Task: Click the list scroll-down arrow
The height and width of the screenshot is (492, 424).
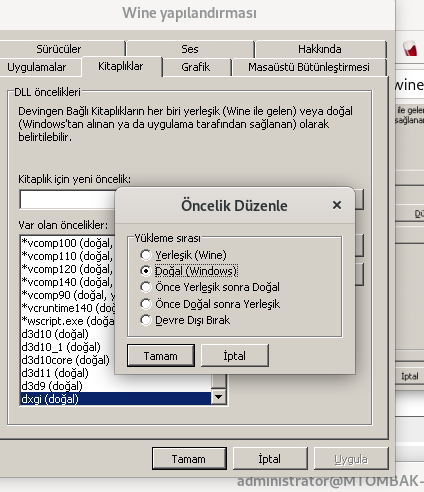Action: [219, 397]
